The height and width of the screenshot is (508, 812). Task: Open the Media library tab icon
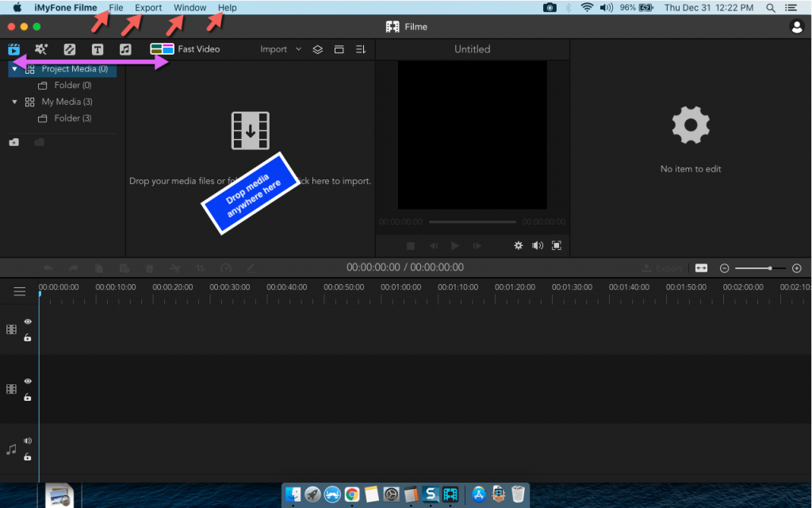(x=14, y=49)
